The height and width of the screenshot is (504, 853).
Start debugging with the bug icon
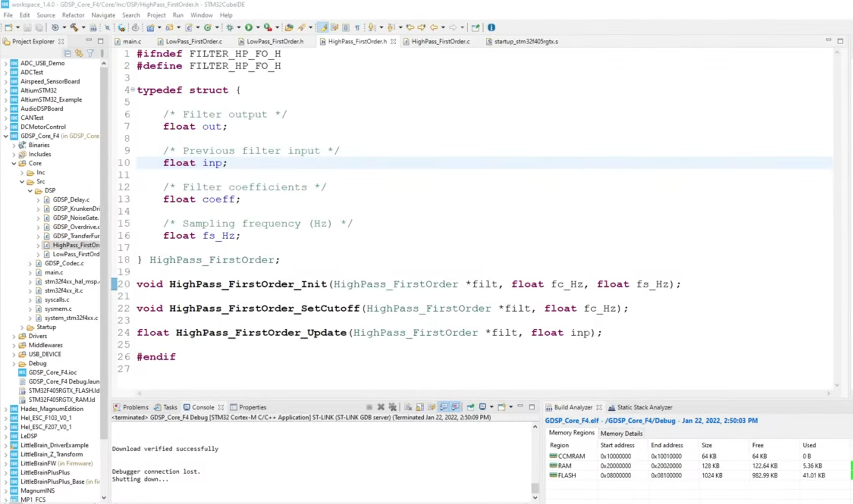[x=230, y=27]
